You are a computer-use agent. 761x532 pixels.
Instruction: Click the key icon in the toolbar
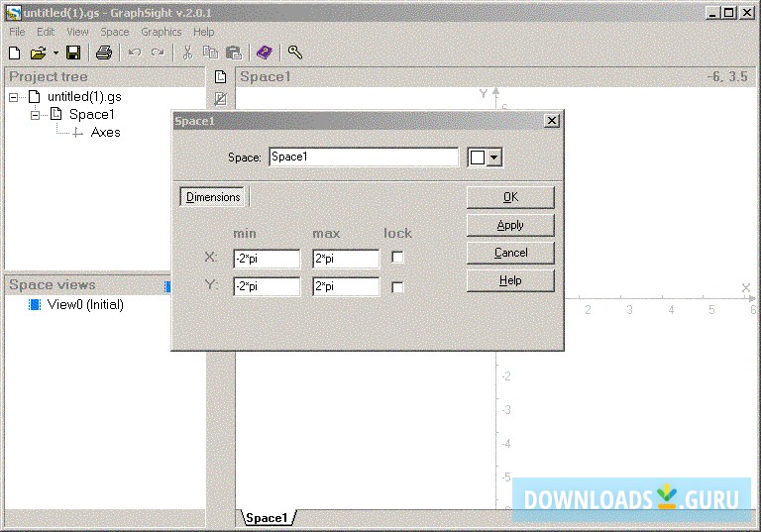coord(294,52)
